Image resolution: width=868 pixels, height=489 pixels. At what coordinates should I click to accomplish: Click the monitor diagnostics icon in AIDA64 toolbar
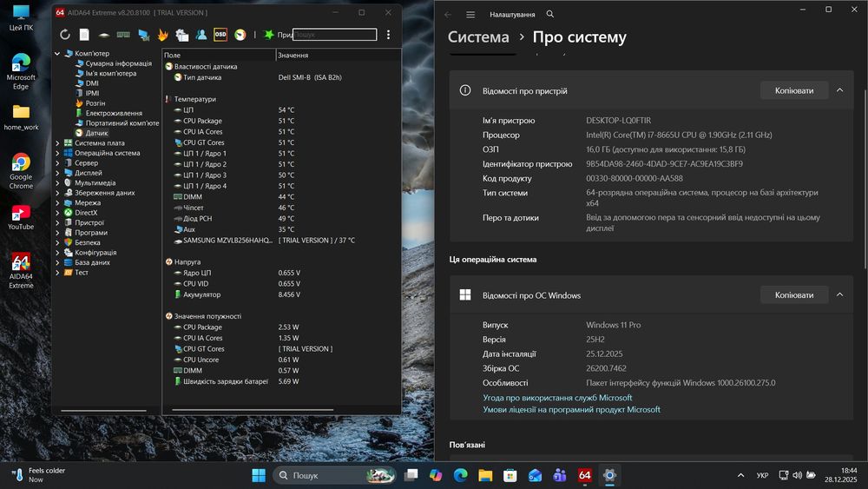coord(143,35)
